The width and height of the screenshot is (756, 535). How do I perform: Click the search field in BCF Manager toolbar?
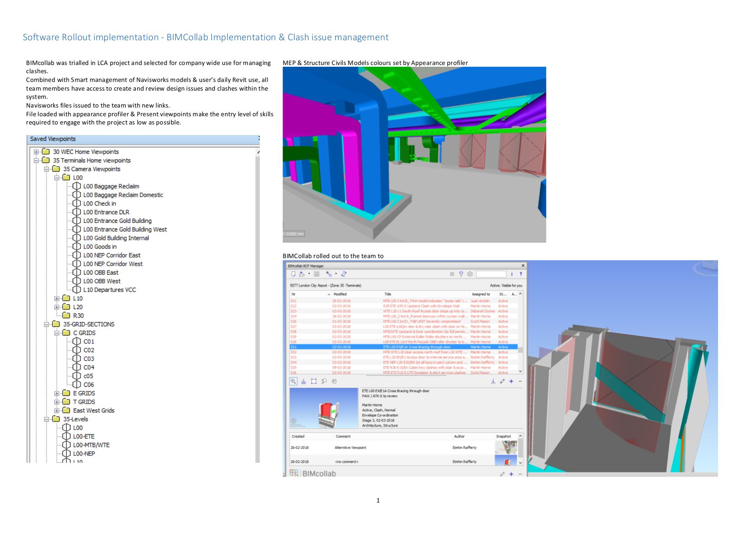point(491,274)
